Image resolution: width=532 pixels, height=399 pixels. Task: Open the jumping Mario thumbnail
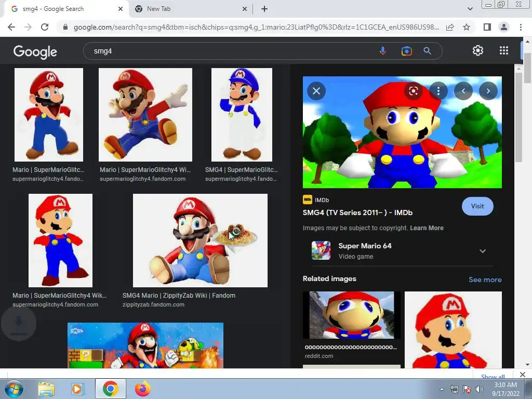point(145,115)
